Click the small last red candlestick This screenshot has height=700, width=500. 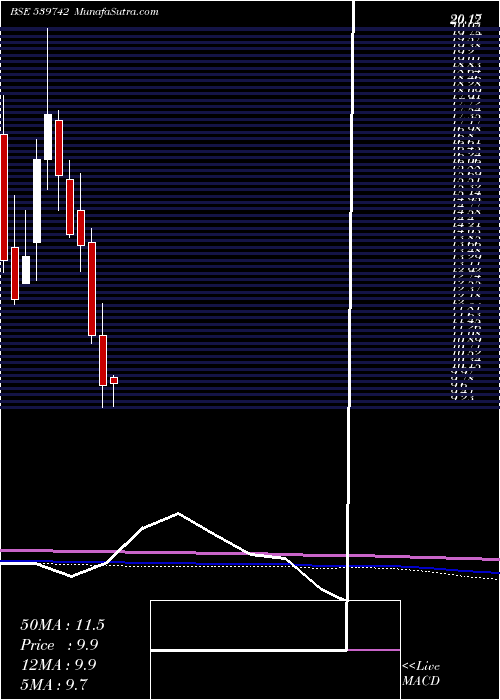pos(114,380)
